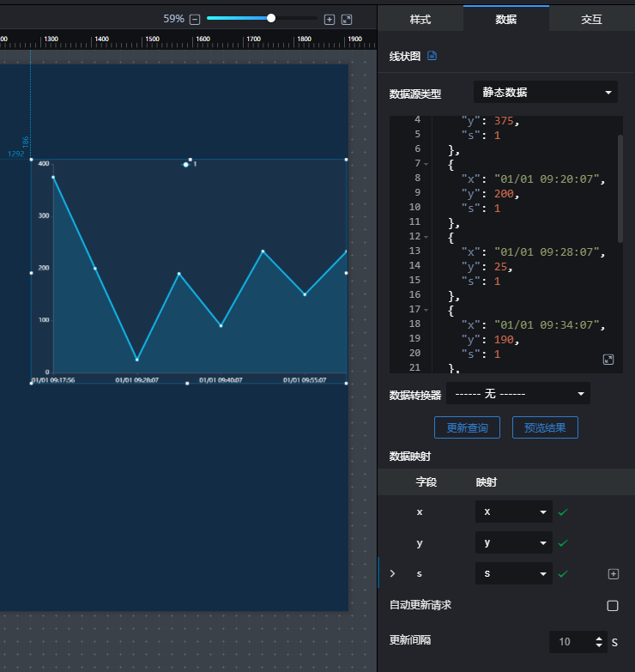Switch to the 数据 tab

click(506, 19)
